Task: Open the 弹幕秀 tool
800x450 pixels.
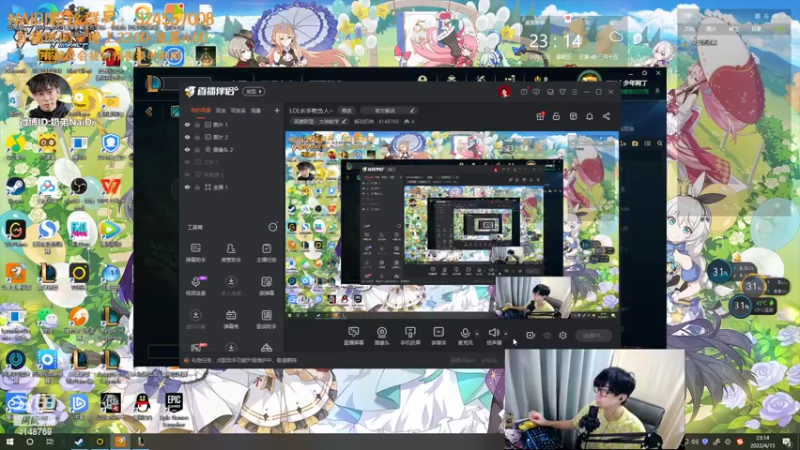Action: click(231, 319)
